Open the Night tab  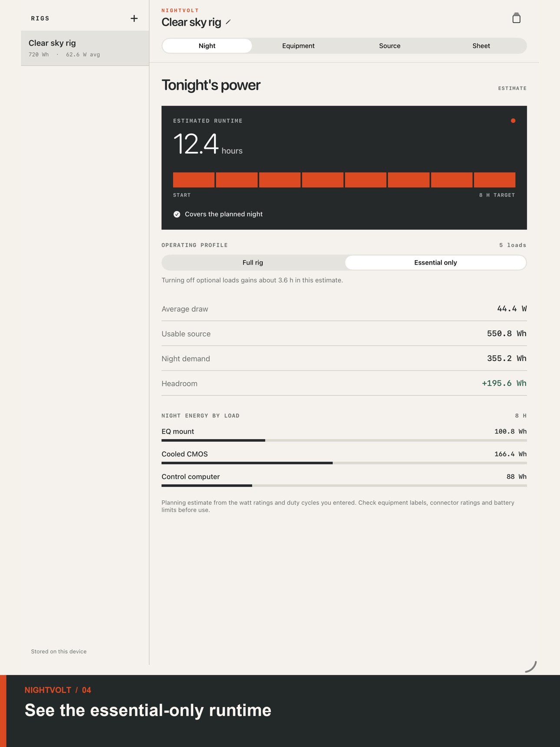point(207,46)
